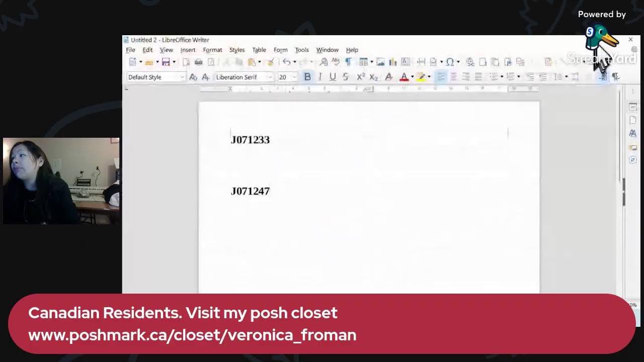Open the Liberation Serif font name dropdown
This screenshot has height=362, width=644.
point(270,77)
